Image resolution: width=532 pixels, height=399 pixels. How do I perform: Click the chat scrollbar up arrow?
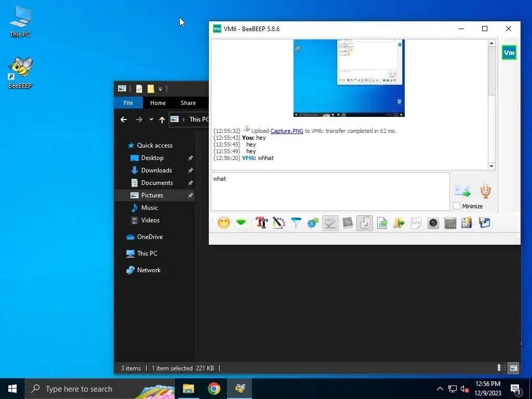[491, 43]
